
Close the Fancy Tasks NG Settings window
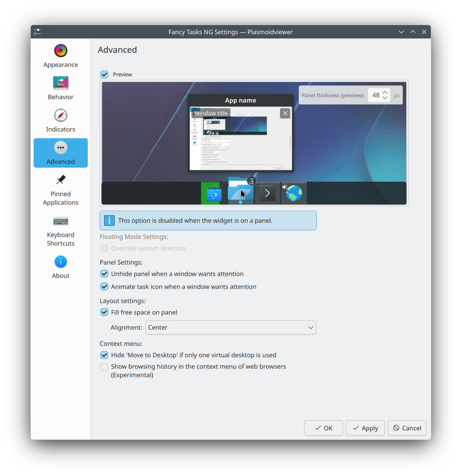coord(424,32)
